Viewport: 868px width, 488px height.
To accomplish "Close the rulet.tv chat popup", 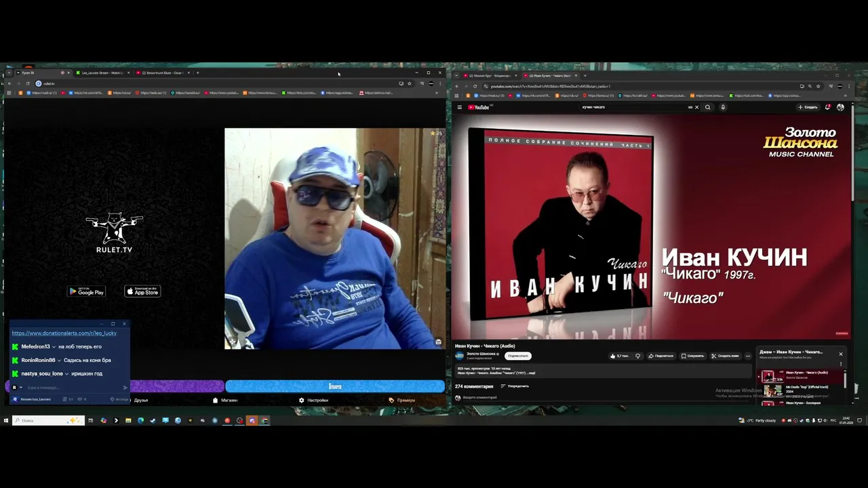I will (124, 324).
